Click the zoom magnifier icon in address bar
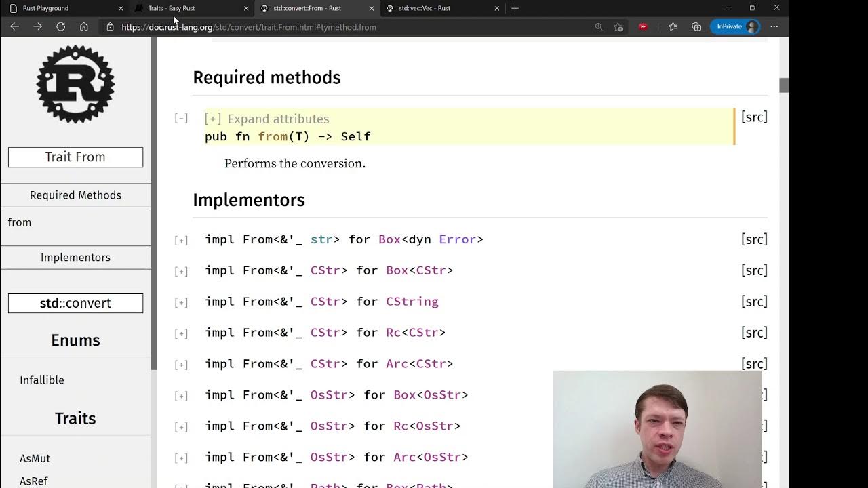Image resolution: width=868 pixels, height=488 pixels. click(x=599, y=26)
